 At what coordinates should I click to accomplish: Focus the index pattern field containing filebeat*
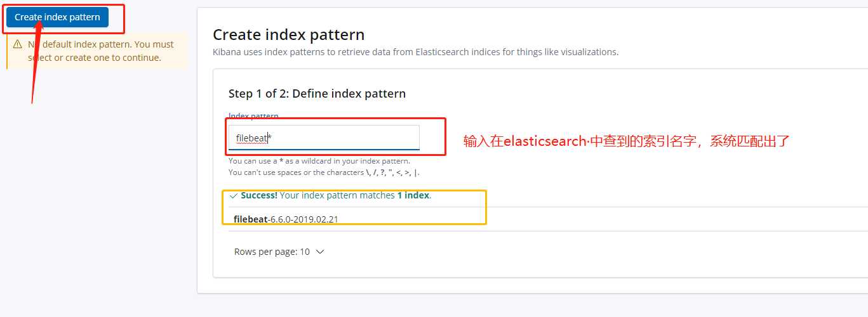point(324,138)
